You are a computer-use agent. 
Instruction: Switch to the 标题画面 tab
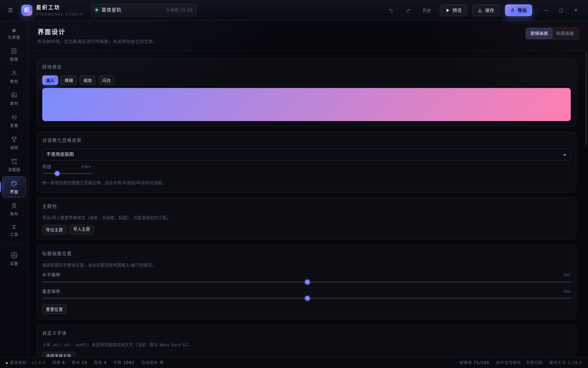click(565, 33)
